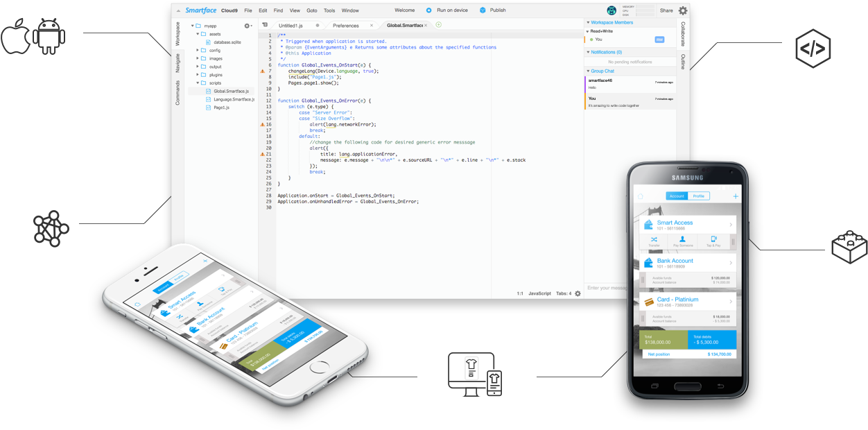This screenshot has width=868, height=430.
Task: Add a new editor tab with the plus icon
Action: 438,25
